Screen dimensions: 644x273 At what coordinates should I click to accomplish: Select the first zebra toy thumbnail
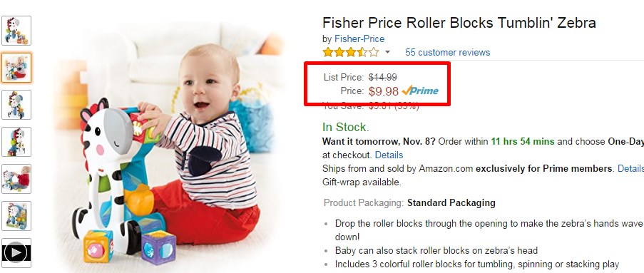click(x=16, y=31)
